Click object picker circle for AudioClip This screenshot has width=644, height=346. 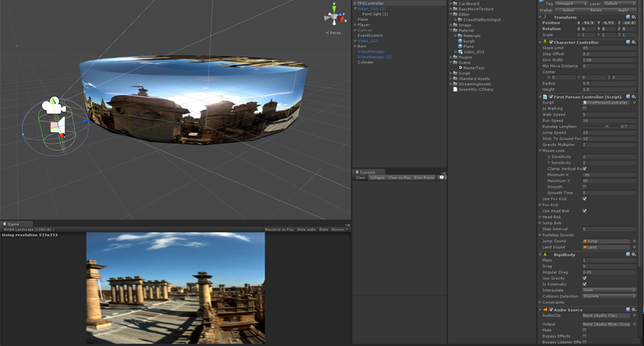coord(634,315)
